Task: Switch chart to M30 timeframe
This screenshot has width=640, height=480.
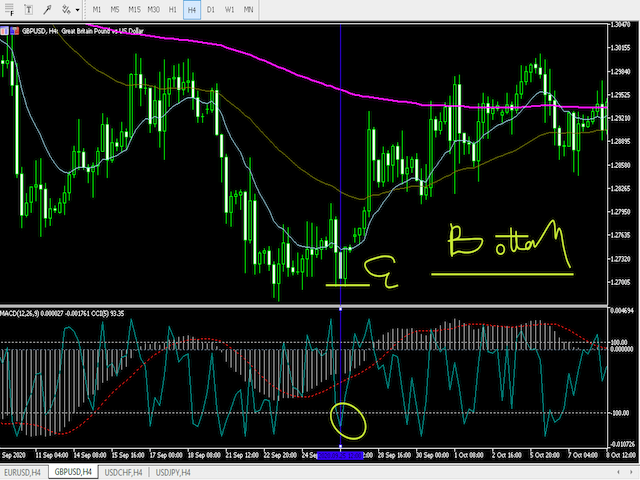Action: (153, 9)
